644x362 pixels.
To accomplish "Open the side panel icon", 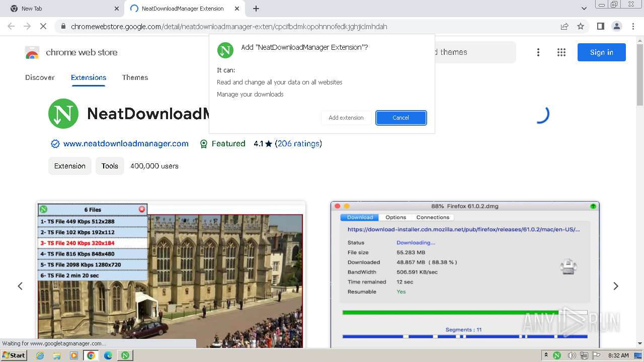I will pyautogui.click(x=600, y=26).
